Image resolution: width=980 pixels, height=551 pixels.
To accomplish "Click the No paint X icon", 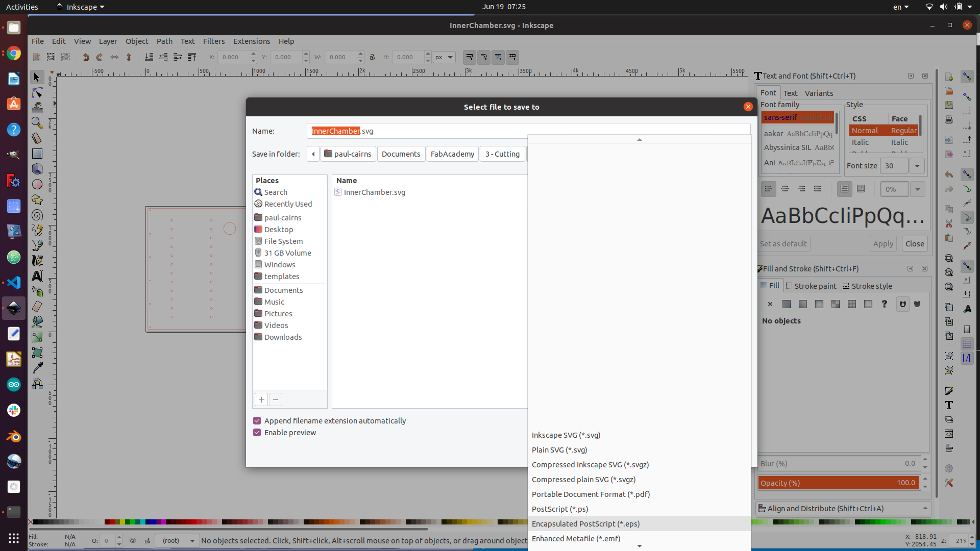I will click(770, 304).
